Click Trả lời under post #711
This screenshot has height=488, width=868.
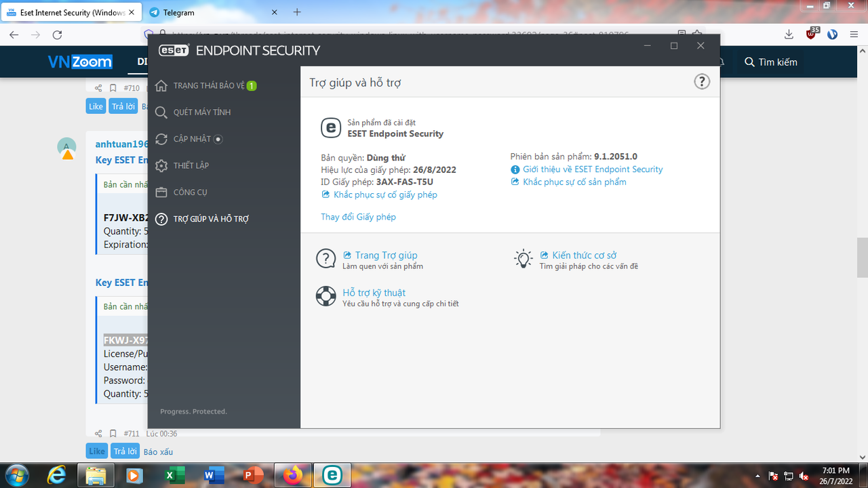click(x=125, y=451)
